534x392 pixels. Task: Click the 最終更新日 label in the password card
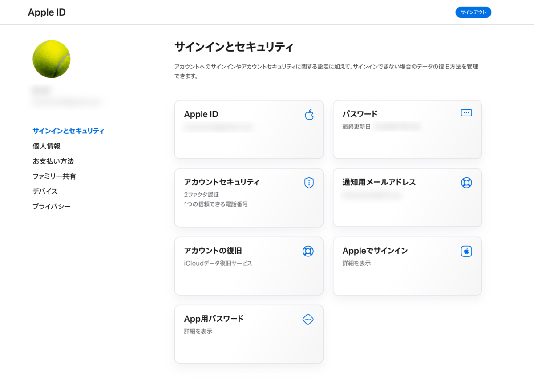pyautogui.click(x=356, y=127)
